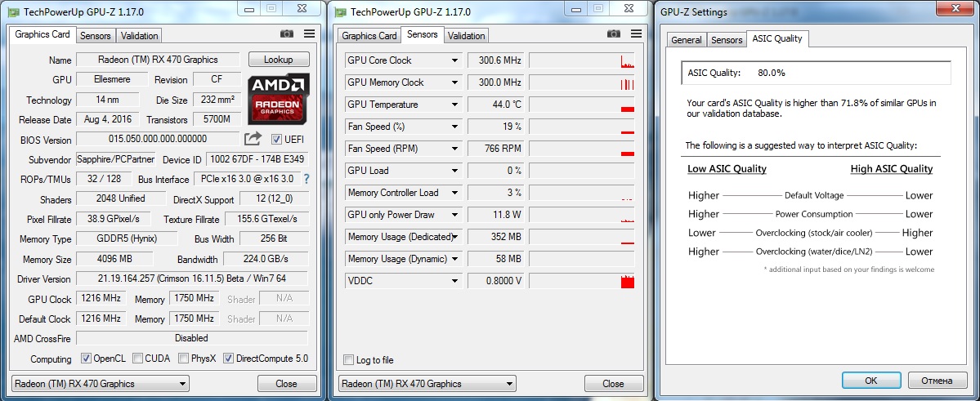Screen dimensions: 980x401
Task: Click the Bus Interface question mark
Action: click(307, 179)
